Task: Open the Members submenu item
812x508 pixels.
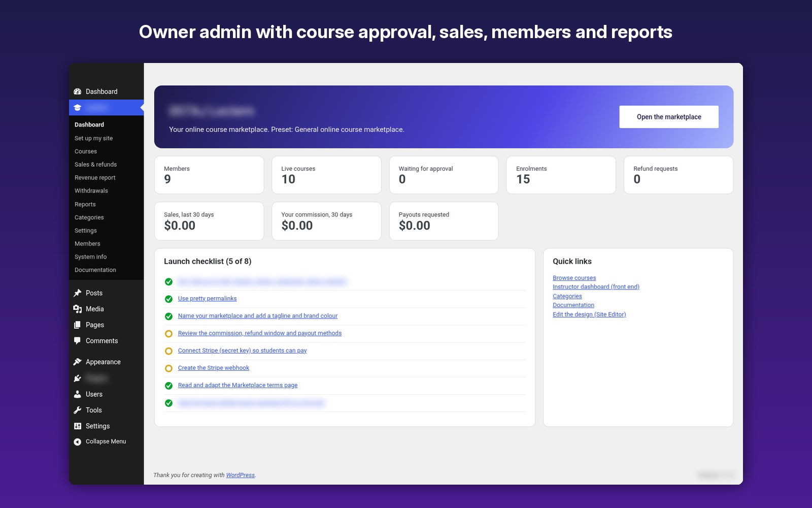Action: tap(87, 244)
